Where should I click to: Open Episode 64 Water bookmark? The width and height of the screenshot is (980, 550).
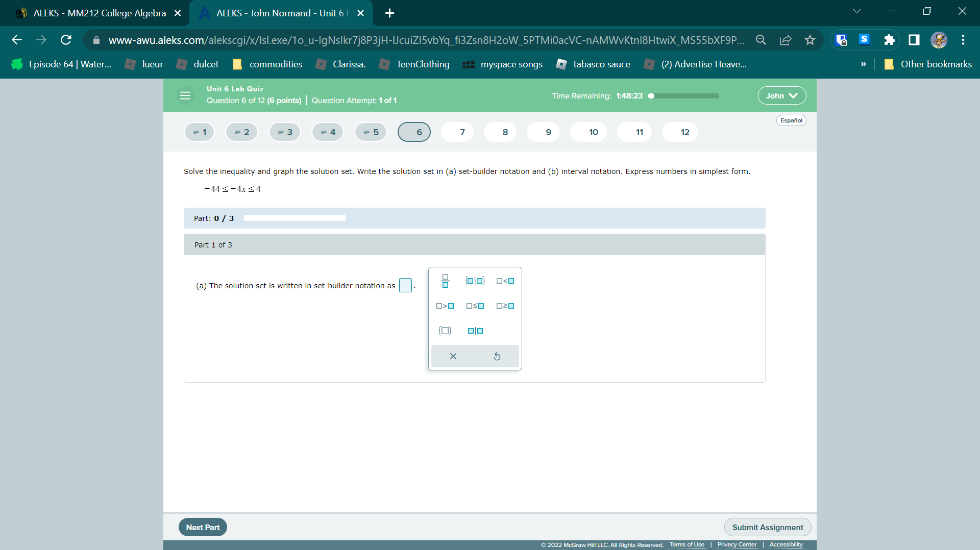pyautogui.click(x=61, y=64)
